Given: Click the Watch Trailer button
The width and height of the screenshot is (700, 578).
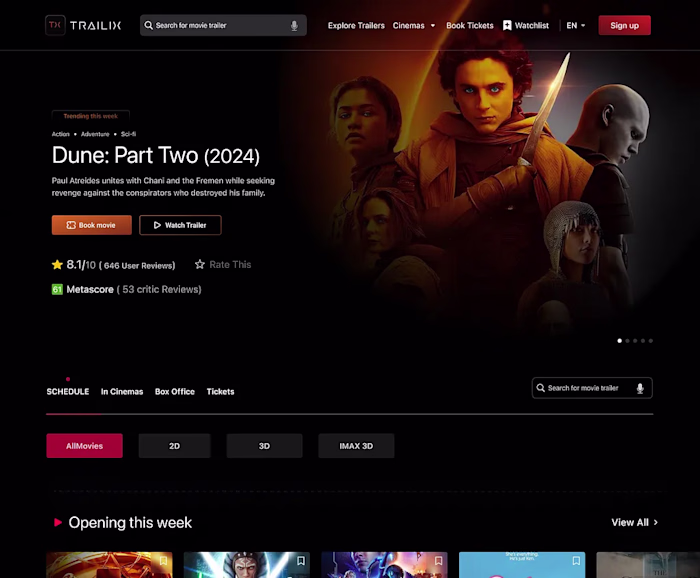Looking at the screenshot, I should 180,225.
